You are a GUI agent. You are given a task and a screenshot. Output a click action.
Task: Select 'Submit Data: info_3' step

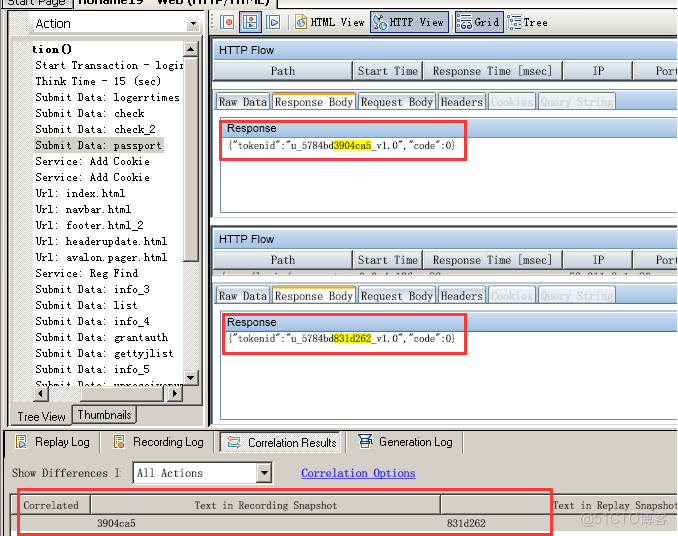click(92, 289)
